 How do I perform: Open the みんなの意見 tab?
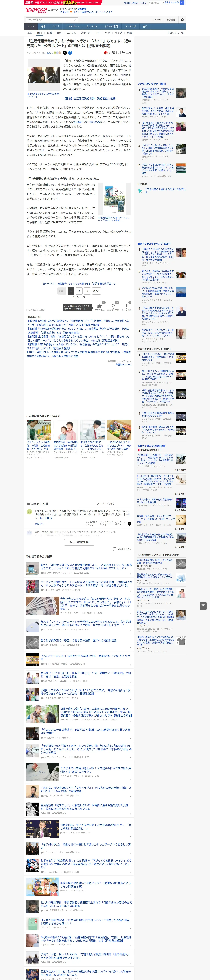click(111, 27)
